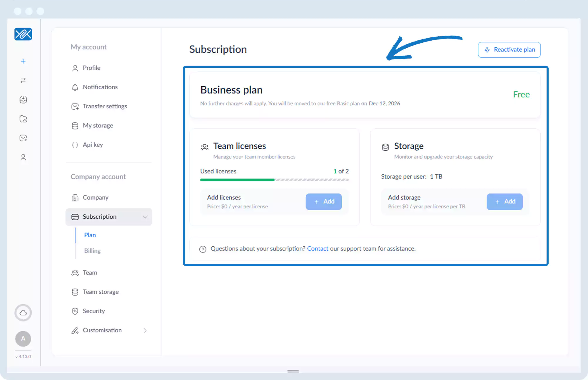
Task: Click the download inbox icon in rail
Action: pos(23,100)
